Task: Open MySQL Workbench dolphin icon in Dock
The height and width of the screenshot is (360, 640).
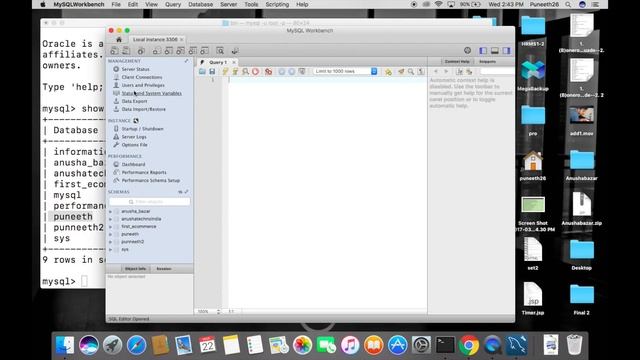Action: (x=516, y=345)
